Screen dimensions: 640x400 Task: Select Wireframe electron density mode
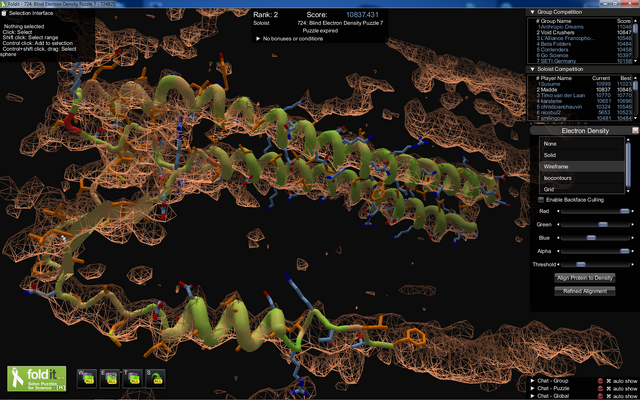(582, 167)
